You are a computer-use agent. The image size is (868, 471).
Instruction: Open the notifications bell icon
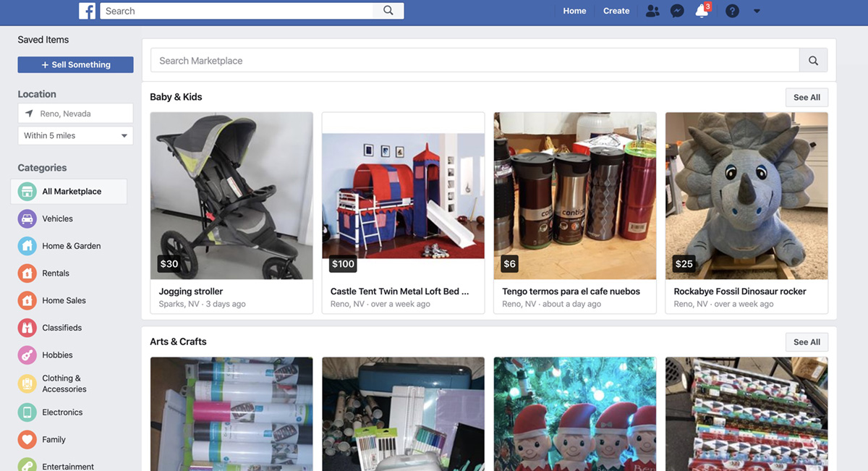701,11
